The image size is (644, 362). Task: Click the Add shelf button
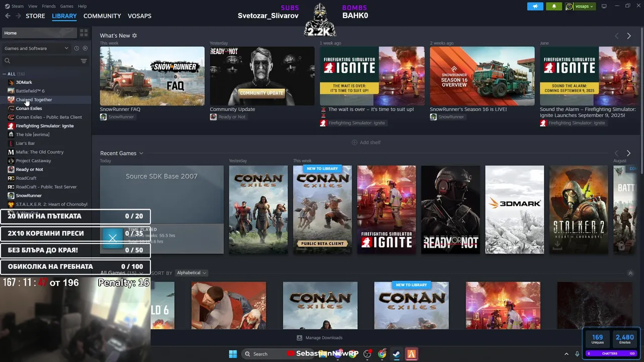pyautogui.click(x=366, y=142)
